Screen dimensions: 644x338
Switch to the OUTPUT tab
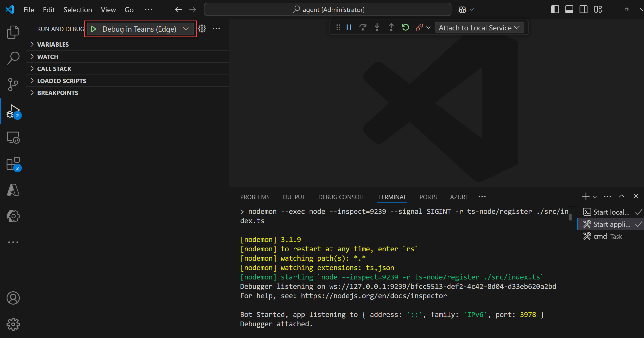click(294, 197)
